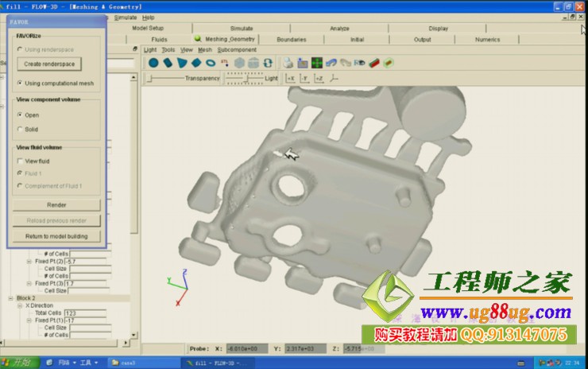Image resolution: width=588 pixels, height=369 pixels.
Task: Select the Open component volume option
Action: point(20,115)
